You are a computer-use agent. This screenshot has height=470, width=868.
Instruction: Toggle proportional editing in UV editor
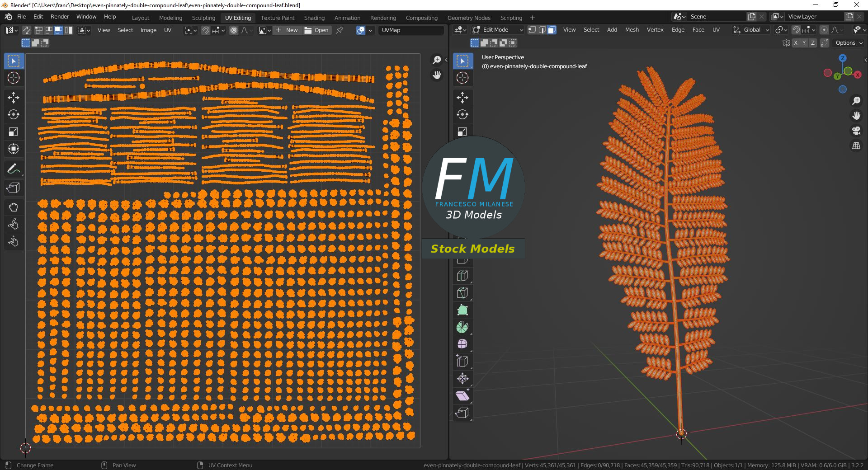(234, 30)
